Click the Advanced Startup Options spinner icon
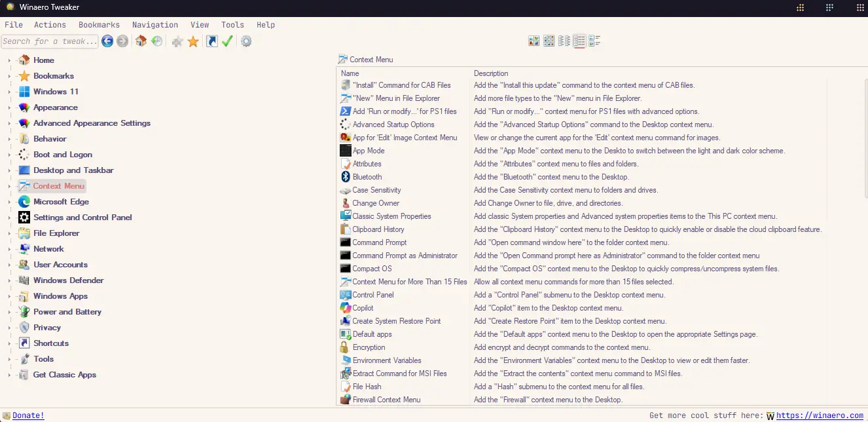The width and height of the screenshot is (868, 422). (x=346, y=125)
